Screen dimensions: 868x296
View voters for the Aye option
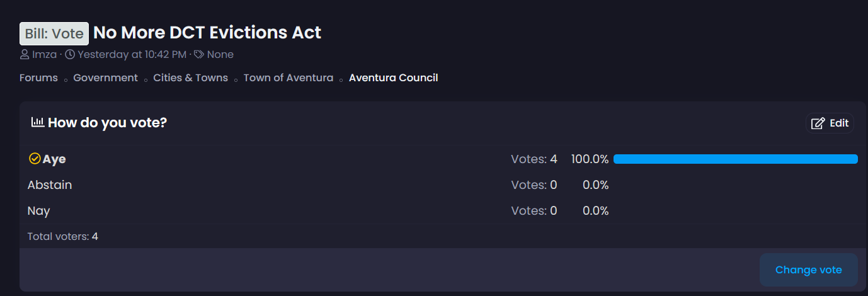(534, 159)
